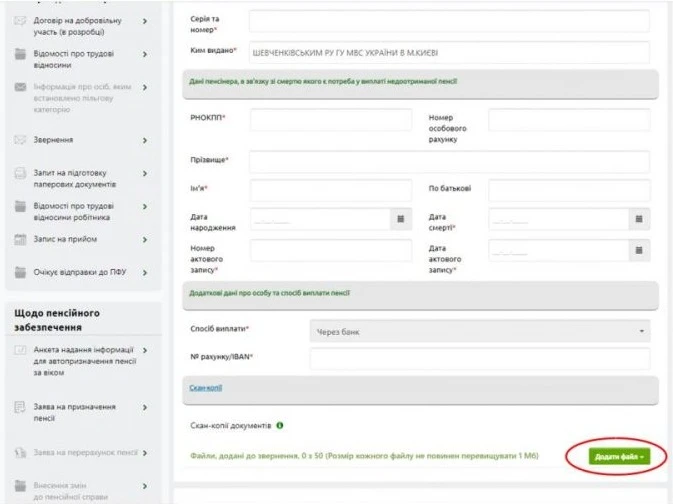Focus the Прізвище text field
673x504 pixels.
(x=449, y=161)
